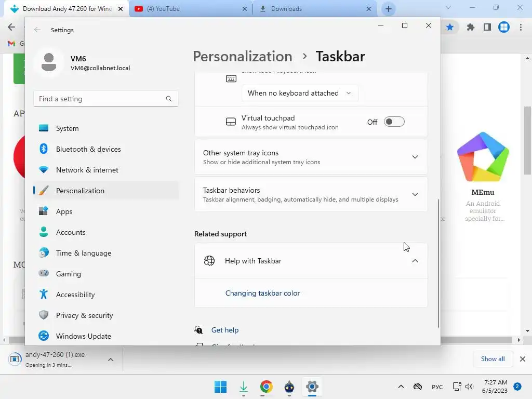
Task: Show hidden system tray icons
Action: click(x=401, y=387)
